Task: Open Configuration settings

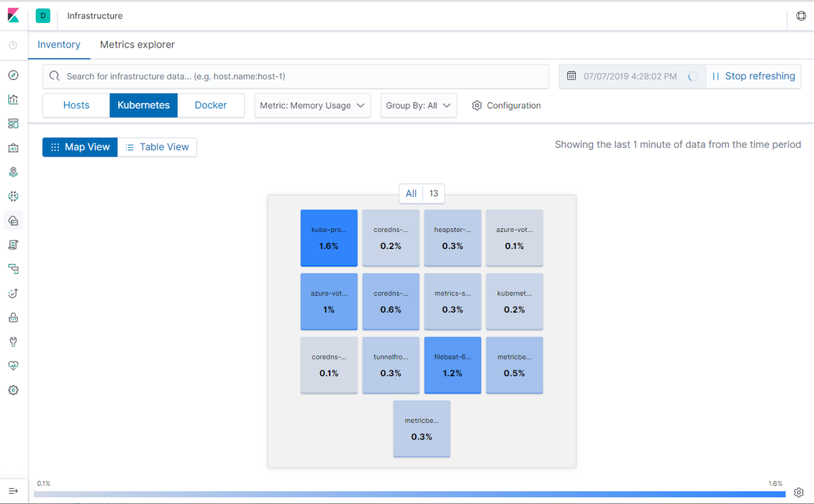Action: [x=506, y=105]
